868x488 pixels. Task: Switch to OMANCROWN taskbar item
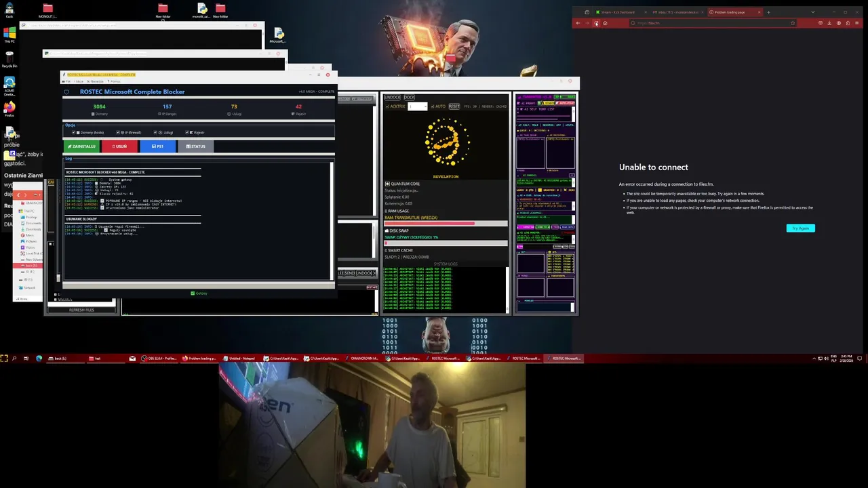pyautogui.click(x=361, y=358)
